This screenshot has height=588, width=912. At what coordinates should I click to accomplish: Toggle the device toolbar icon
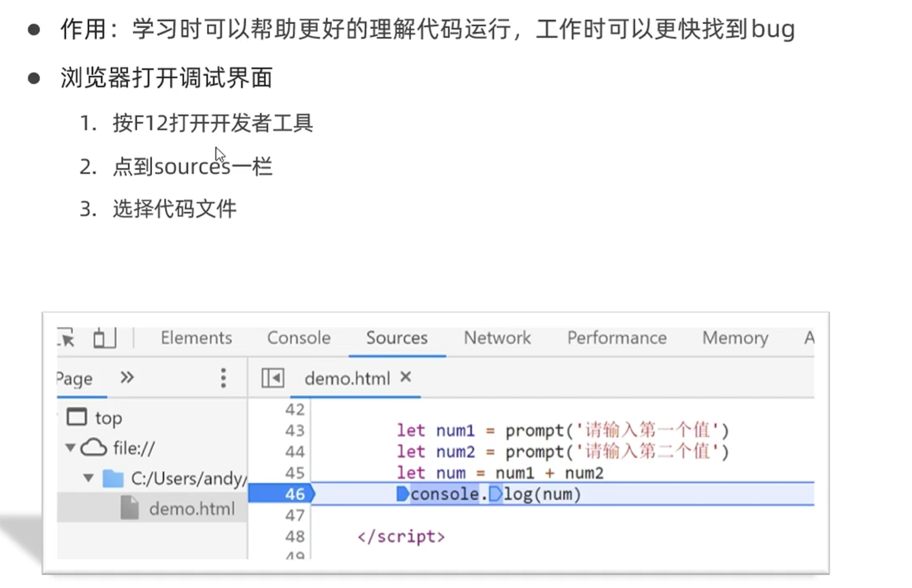[x=104, y=338]
